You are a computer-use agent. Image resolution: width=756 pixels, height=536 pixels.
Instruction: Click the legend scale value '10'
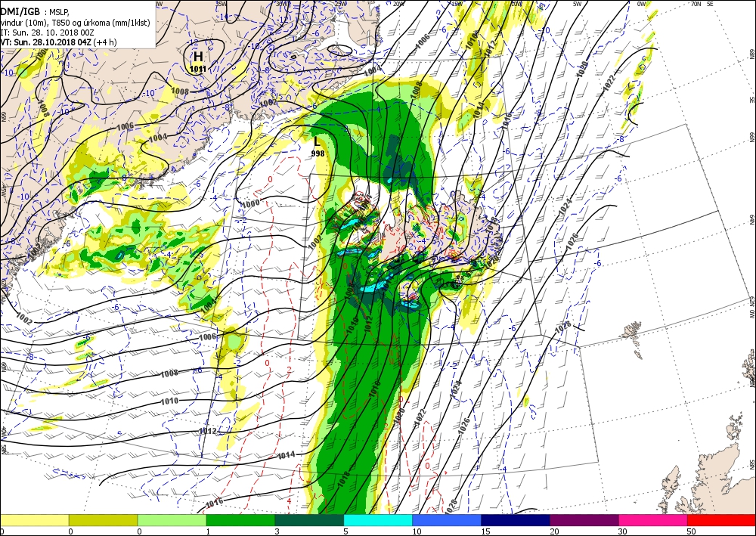click(x=417, y=531)
